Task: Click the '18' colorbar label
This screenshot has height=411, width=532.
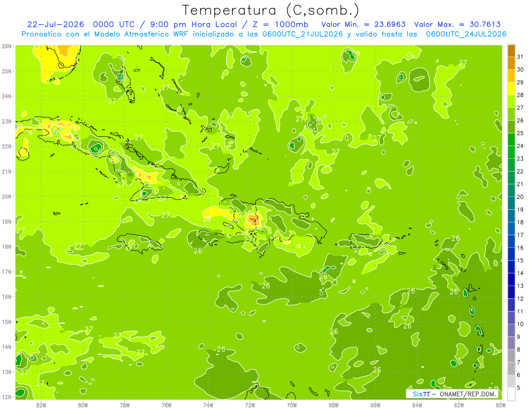Action: (520, 222)
